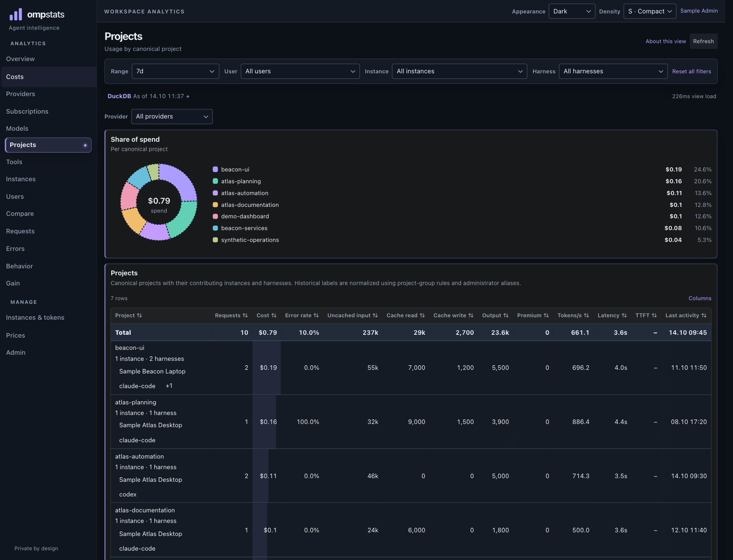Open the All instances dropdown
733x560 pixels.
[x=459, y=71]
